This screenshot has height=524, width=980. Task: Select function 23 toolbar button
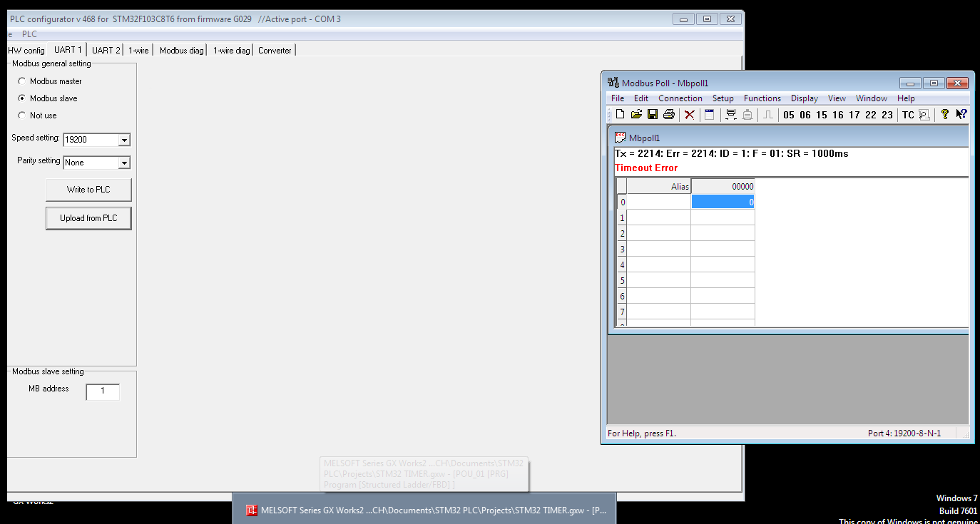[x=887, y=115]
